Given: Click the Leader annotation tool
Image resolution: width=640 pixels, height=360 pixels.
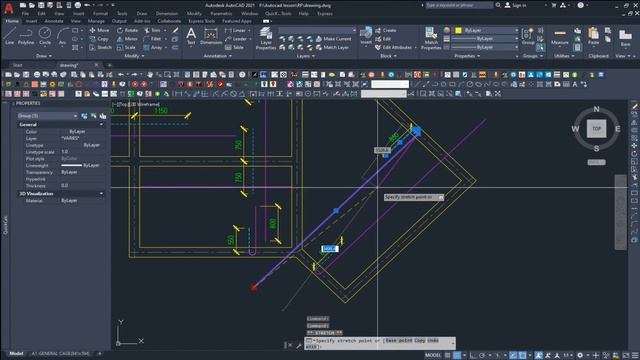Looking at the screenshot, I should pos(236,39).
